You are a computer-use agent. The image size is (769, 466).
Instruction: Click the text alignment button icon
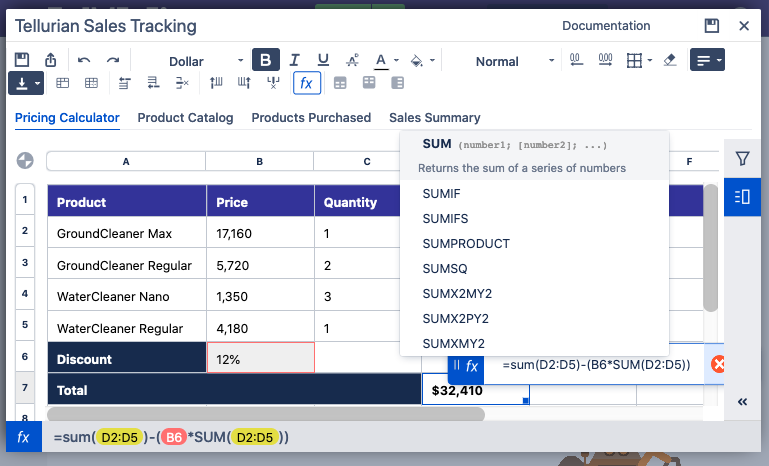703,60
